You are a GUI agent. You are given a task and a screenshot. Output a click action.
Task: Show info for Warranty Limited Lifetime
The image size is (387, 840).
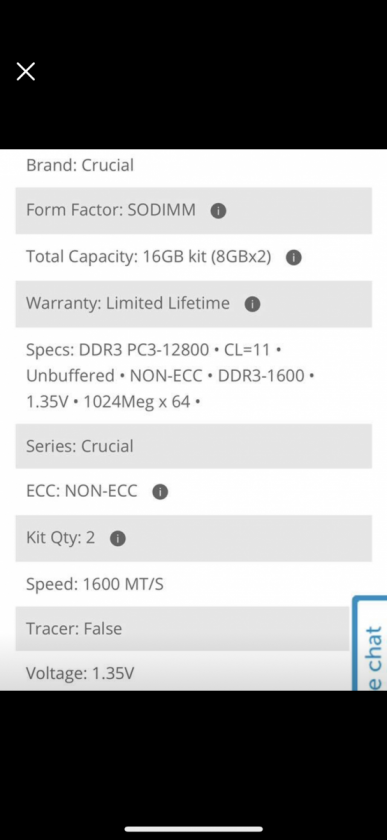[x=252, y=304]
